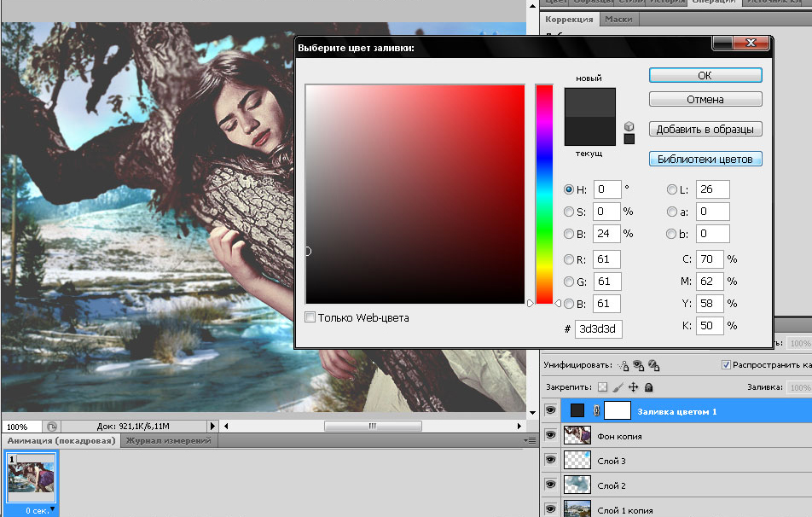Open the Анимация (покадровая) tab
Viewport: 812px width, 517px height.
(x=61, y=440)
